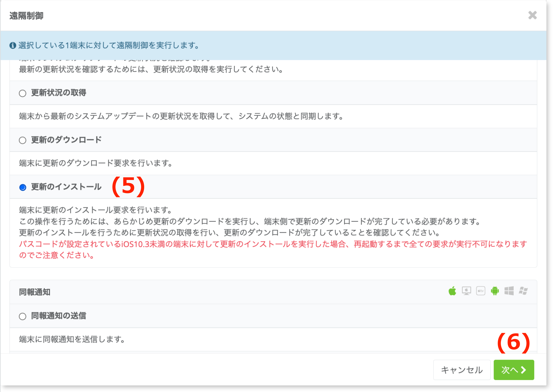Click the 同報通知 section header text
Screen dimensions: 553x392
point(34,292)
